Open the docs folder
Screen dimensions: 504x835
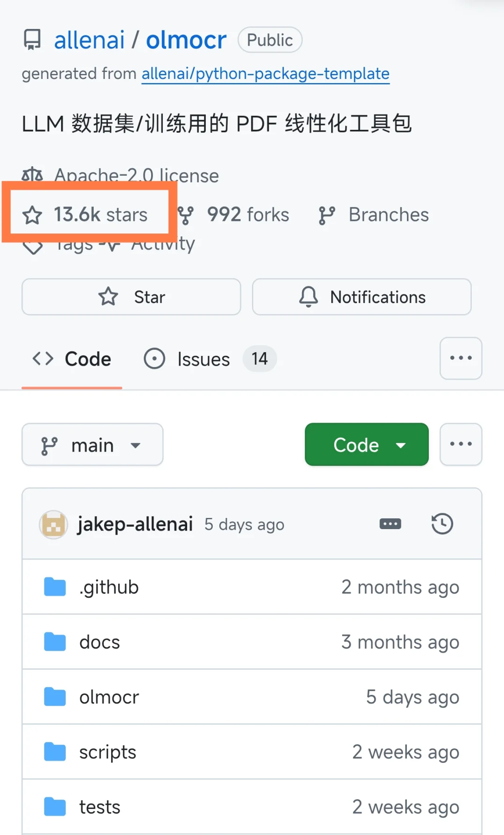99,642
